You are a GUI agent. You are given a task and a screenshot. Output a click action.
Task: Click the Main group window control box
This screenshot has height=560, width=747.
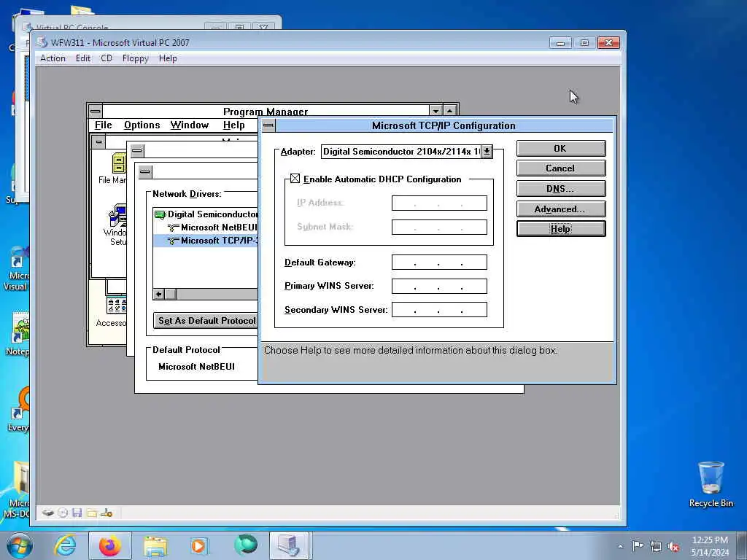point(98,142)
